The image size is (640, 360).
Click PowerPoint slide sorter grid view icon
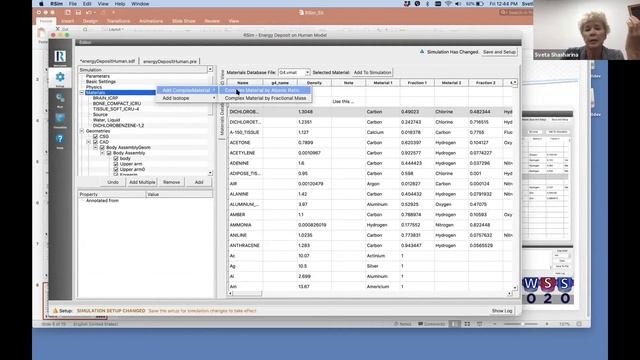click(467, 324)
